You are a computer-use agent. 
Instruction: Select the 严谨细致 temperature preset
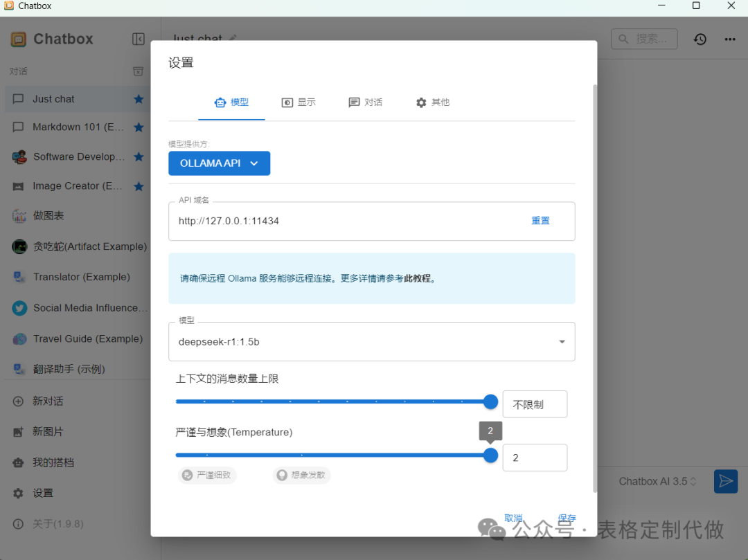coord(208,475)
